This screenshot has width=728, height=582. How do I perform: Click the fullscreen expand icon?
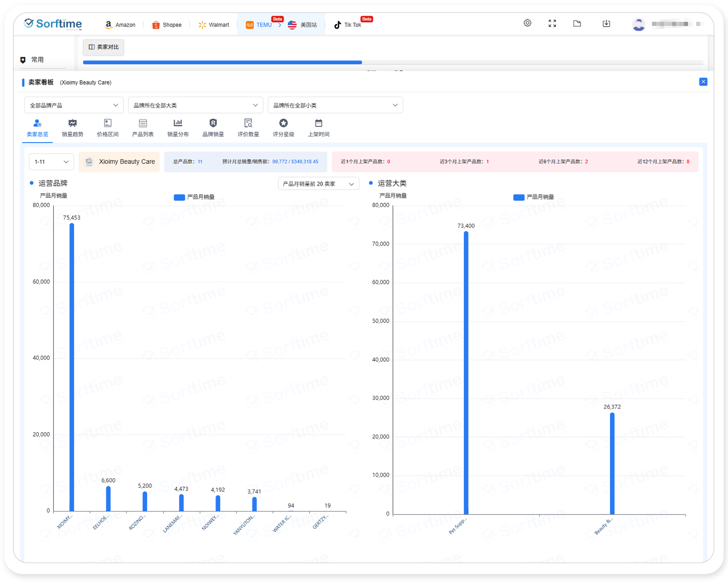click(x=552, y=23)
